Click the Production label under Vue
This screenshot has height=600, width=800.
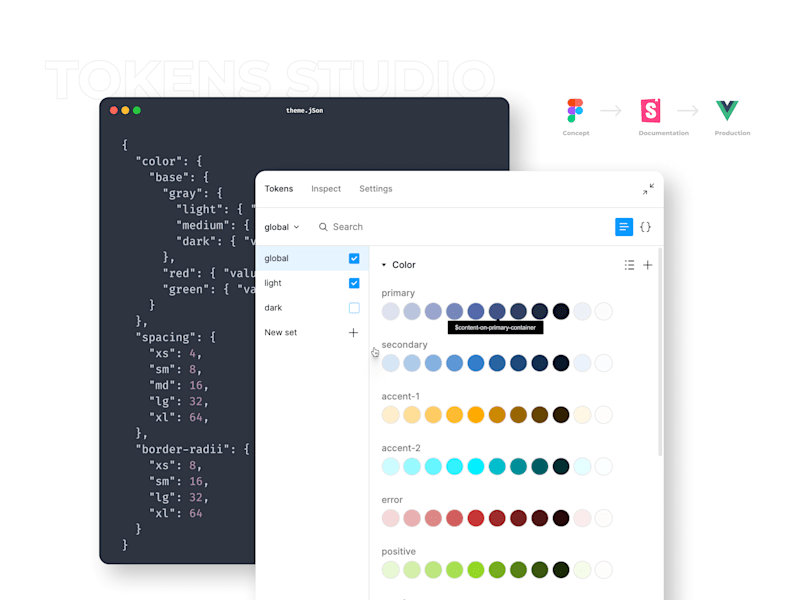(x=732, y=133)
